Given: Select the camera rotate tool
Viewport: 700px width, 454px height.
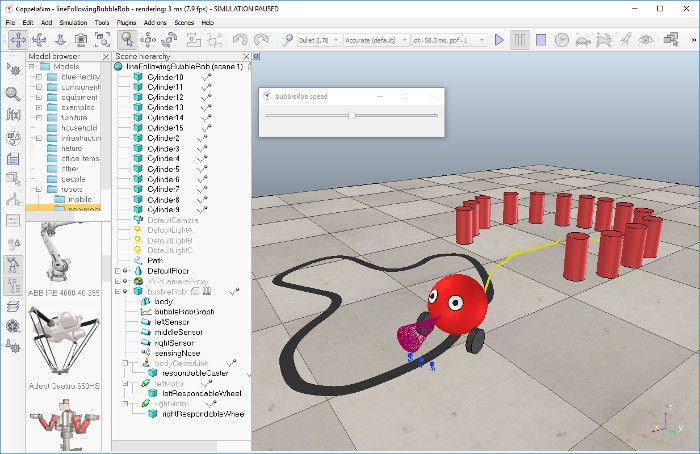Looking at the screenshot, I should (39, 40).
